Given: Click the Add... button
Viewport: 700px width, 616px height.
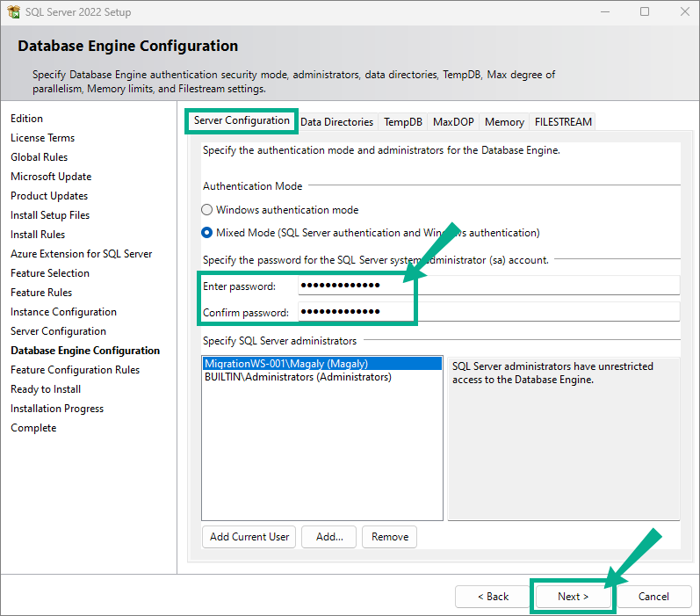Looking at the screenshot, I should click(329, 537).
